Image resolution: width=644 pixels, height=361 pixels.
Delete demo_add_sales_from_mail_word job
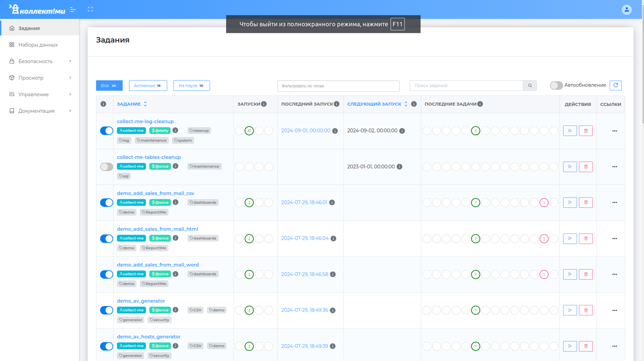586,275
